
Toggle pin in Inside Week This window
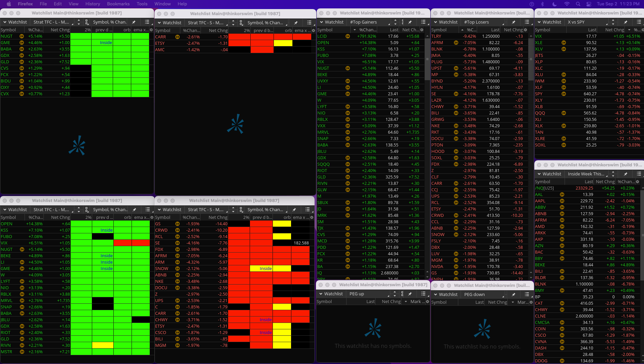pos(625,174)
